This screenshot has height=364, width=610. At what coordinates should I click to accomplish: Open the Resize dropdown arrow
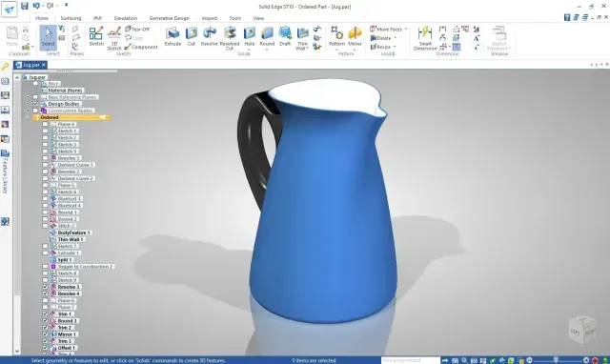(x=395, y=47)
